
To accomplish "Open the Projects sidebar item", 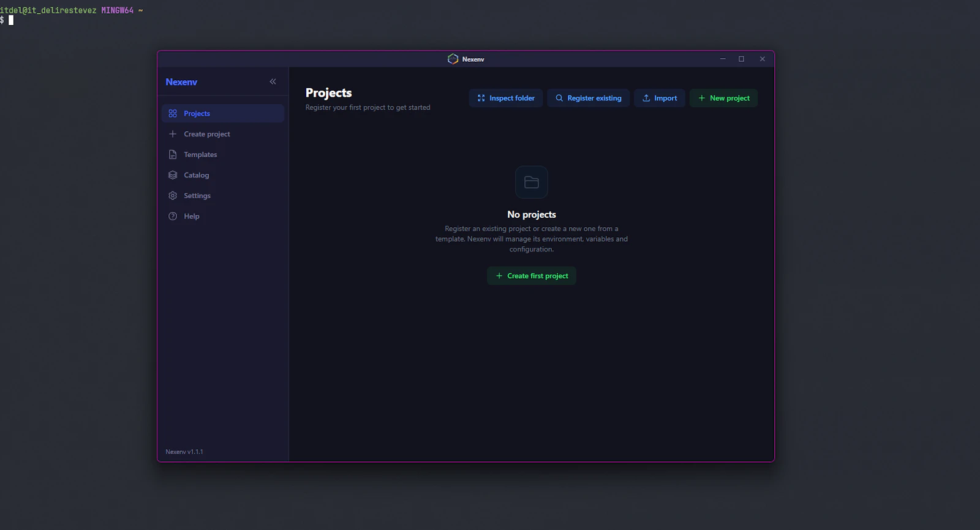I will point(223,113).
